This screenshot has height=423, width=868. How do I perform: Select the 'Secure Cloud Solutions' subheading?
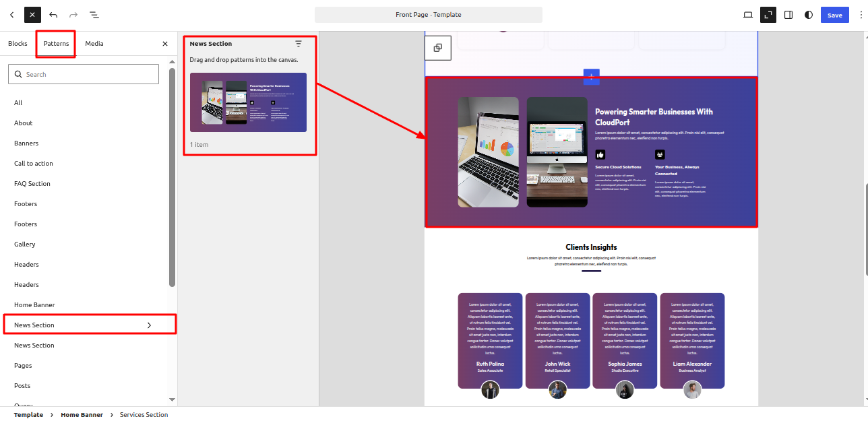pos(619,166)
